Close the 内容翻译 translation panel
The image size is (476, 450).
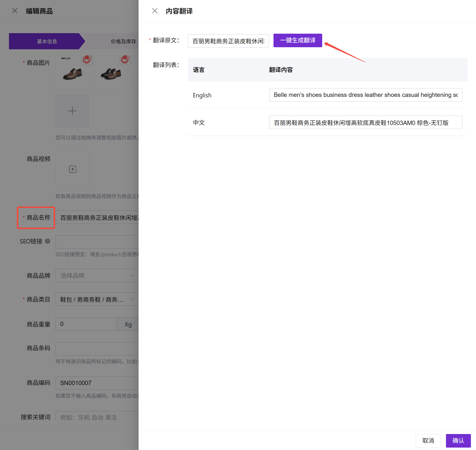tap(155, 11)
